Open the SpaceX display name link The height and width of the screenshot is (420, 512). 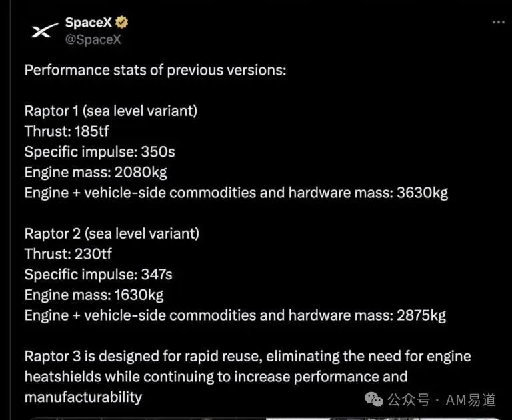tap(88, 23)
